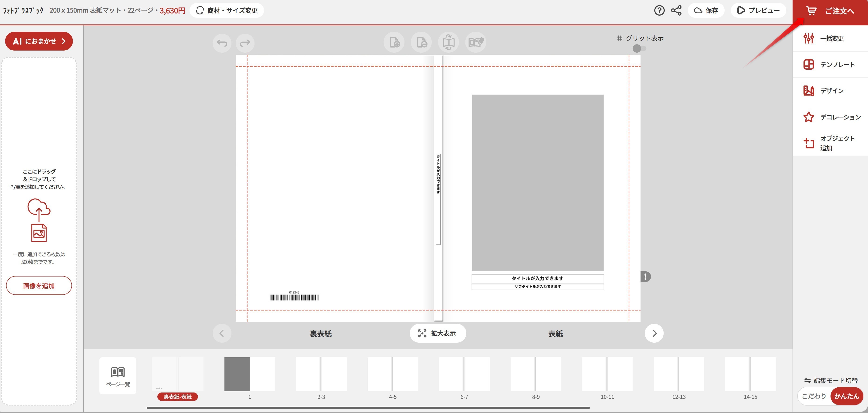This screenshot has height=413, width=868.
Task: Click the spine title text box
Action: (438, 199)
